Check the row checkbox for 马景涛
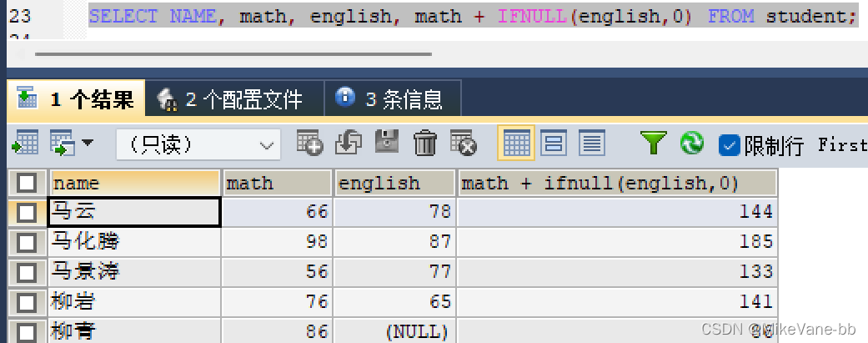Viewport: 868px width, 343px height. (x=28, y=273)
